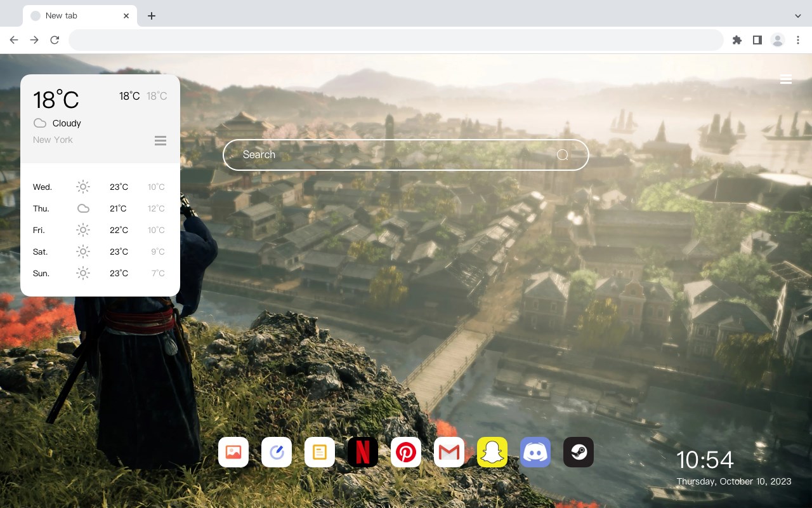This screenshot has width=812, height=508.
Task: Click the search magnifier icon
Action: click(x=562, y=155)
